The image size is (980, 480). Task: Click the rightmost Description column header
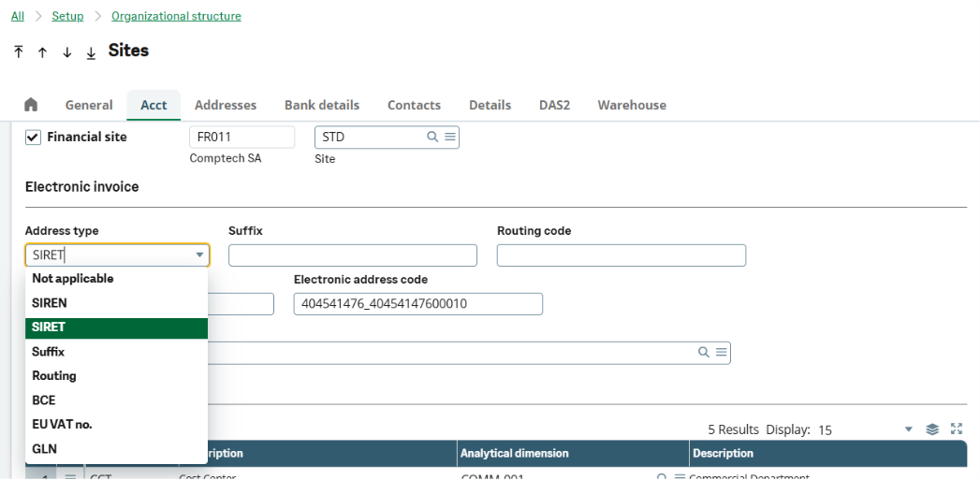(828, 453)
